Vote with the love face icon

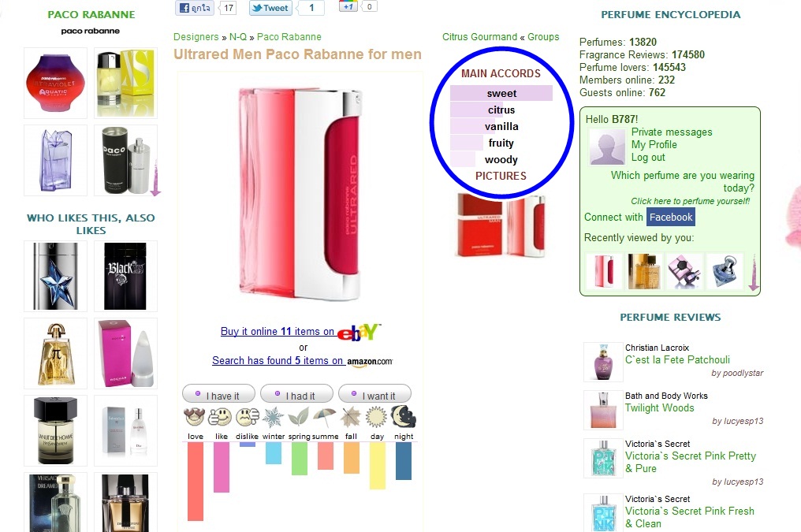pos(195,417)
